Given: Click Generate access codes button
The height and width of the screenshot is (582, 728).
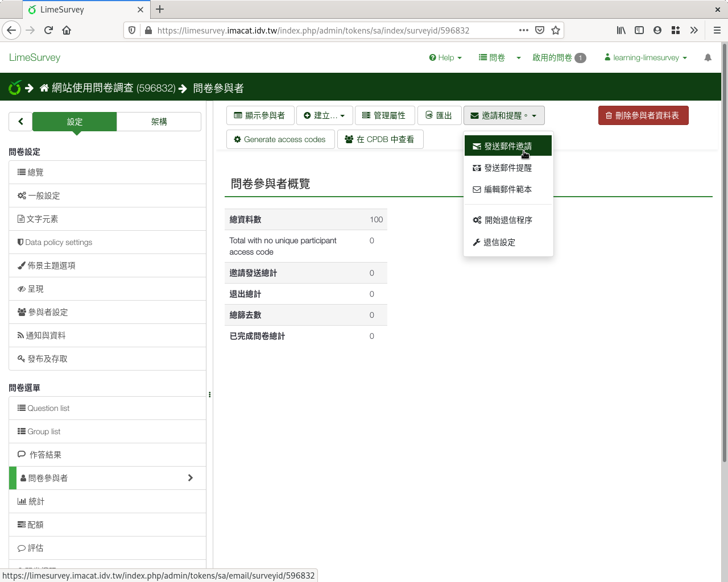Looking at the screenshot, I should pyautogui.click(x=280, y=139).
